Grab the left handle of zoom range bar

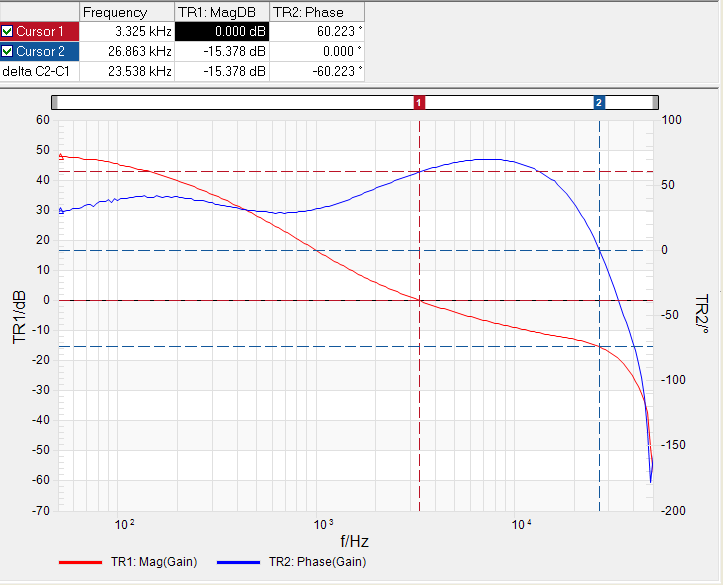pyautogui.click(x=55, y=103)
